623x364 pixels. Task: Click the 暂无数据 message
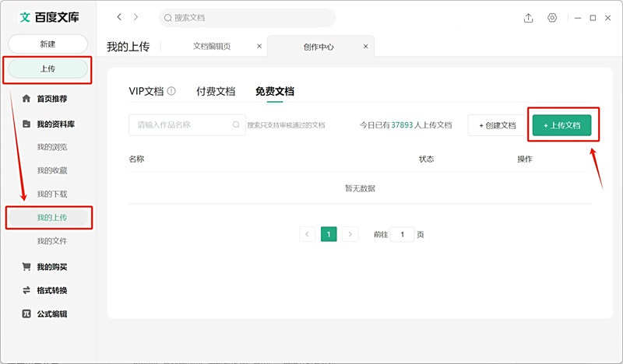[360, 187]
